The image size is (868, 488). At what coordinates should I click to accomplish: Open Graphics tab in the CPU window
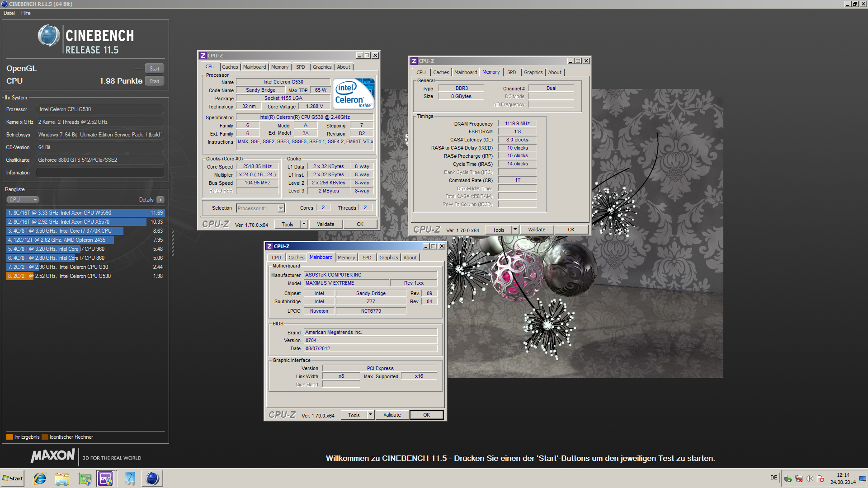coord(322,67)
